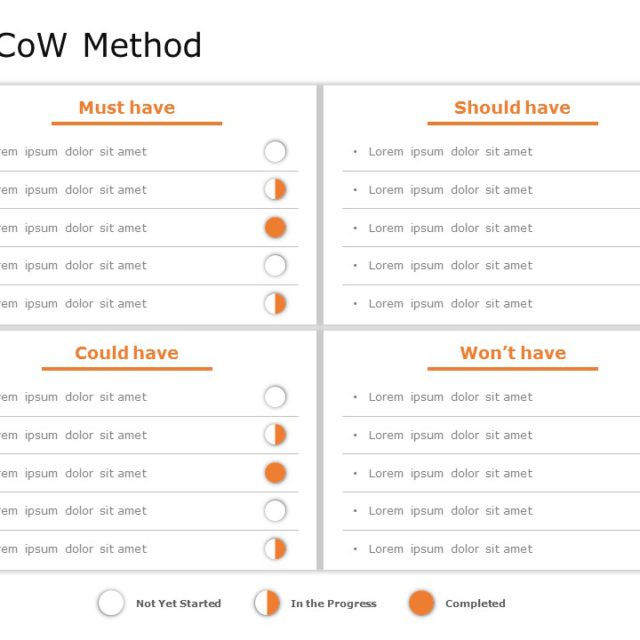Click the In the Progress legend icon
Screen dimensions: 640x640
click(267, 603)
